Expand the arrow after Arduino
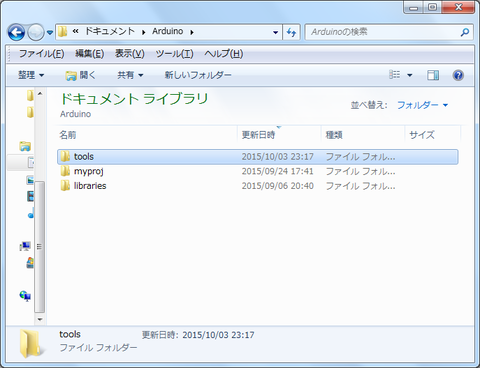Image resolution: width=480 pixels, height=368 pixels. 192,32
